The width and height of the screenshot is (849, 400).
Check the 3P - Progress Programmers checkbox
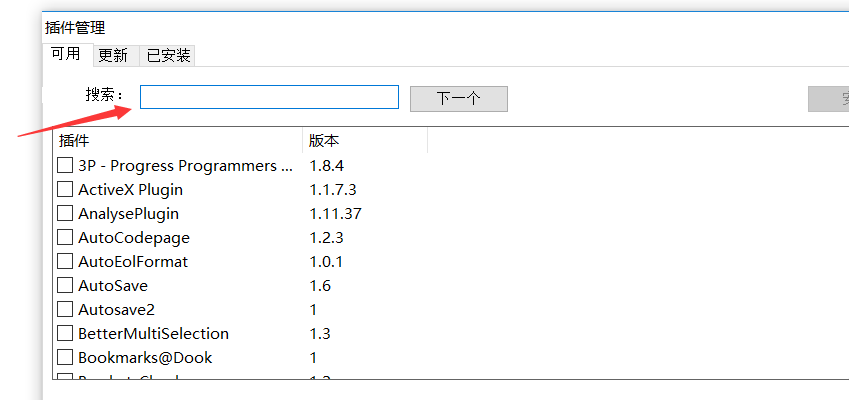(x=65, y=166)
